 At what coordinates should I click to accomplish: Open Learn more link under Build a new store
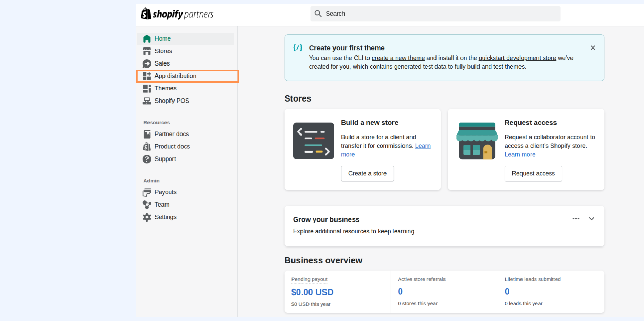tap(423, 146)
